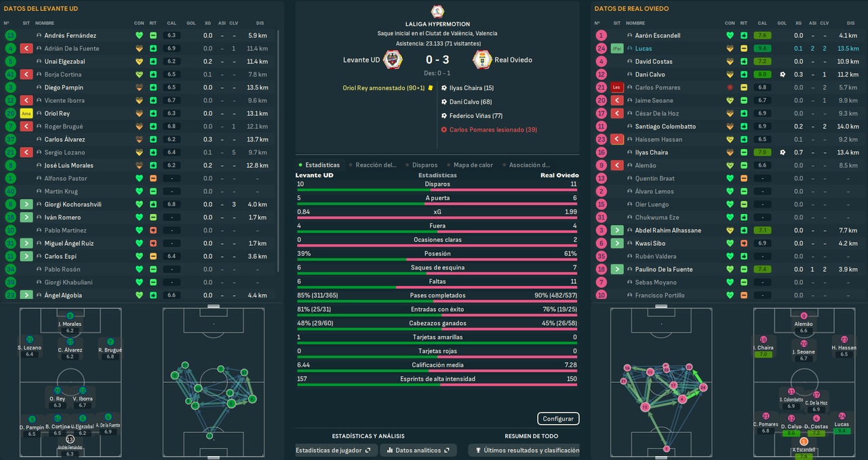Click match sharpness icon for Pablo Martínez
This screenshot has width=868, height=460.
tap(154, 230)
